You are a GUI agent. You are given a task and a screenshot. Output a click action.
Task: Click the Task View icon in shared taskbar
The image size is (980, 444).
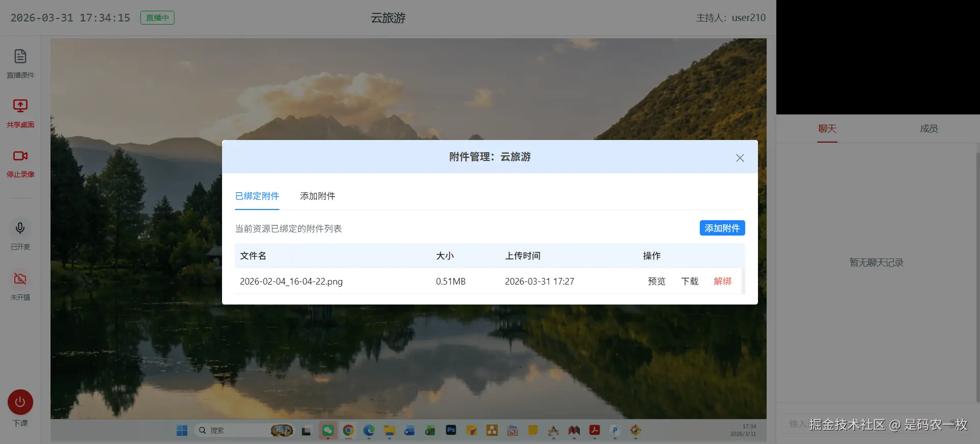click(306, 431)
